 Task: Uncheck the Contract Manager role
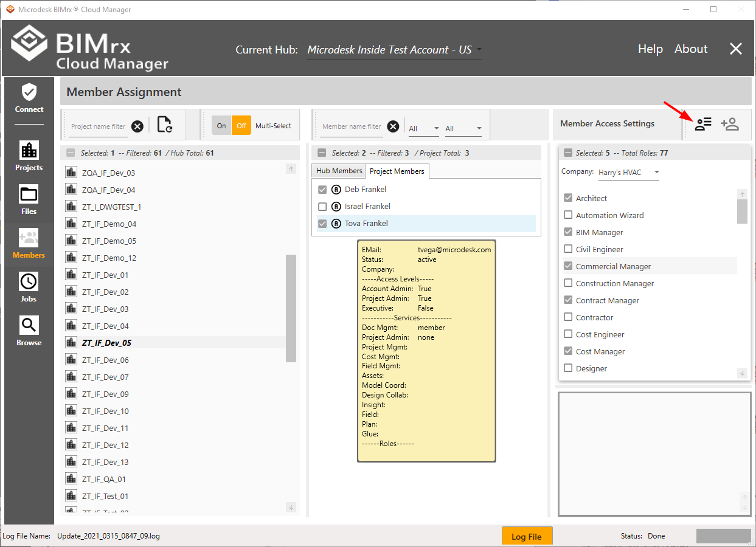tap(568, 300)
